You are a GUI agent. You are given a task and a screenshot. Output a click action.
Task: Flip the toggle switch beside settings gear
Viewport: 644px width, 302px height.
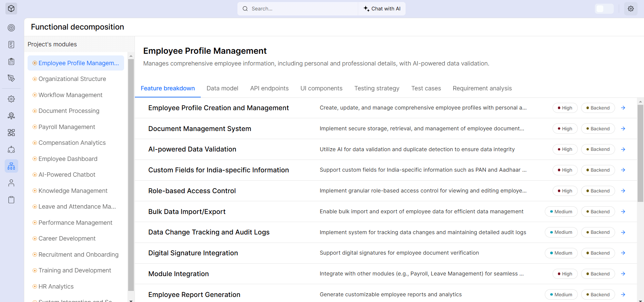coord(604,9)
